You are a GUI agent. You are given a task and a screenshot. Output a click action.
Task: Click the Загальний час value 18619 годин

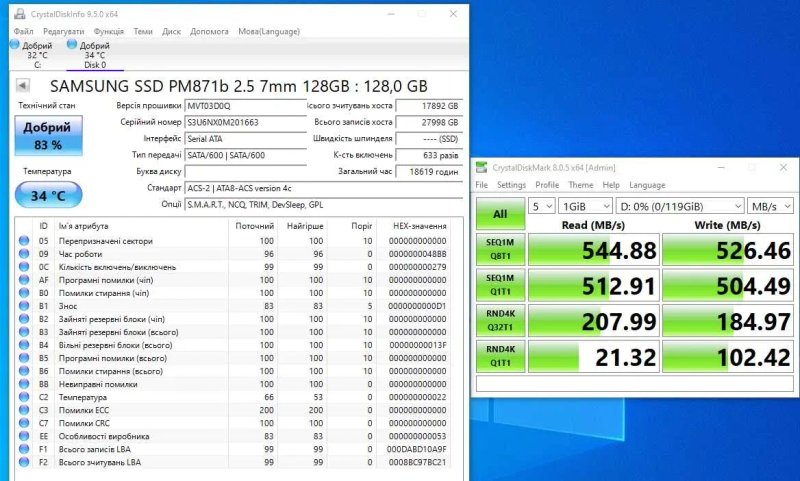point(429,171)
